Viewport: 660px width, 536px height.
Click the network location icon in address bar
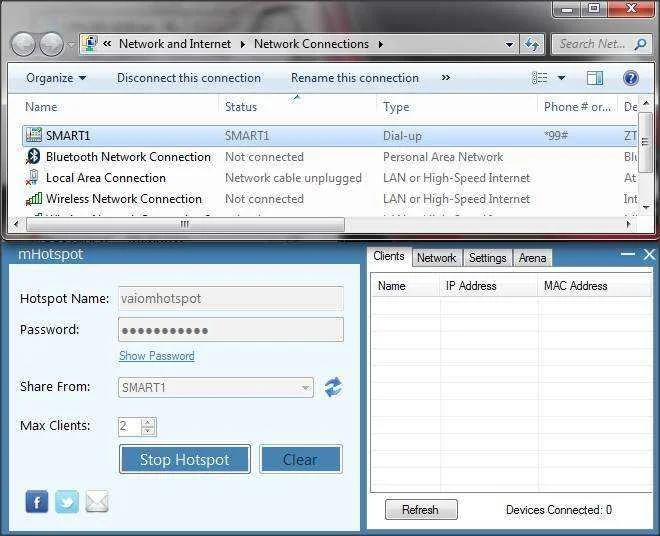tap(90, 44)
